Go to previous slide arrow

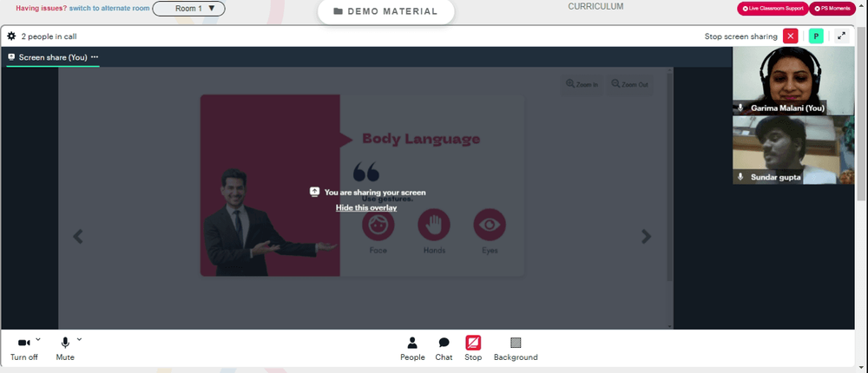(78, 236)
